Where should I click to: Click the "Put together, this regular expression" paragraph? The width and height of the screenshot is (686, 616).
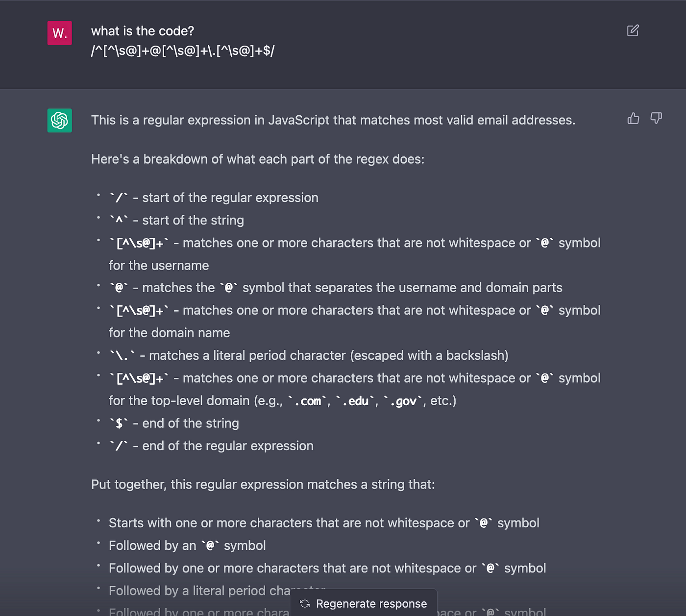[263, 484]
